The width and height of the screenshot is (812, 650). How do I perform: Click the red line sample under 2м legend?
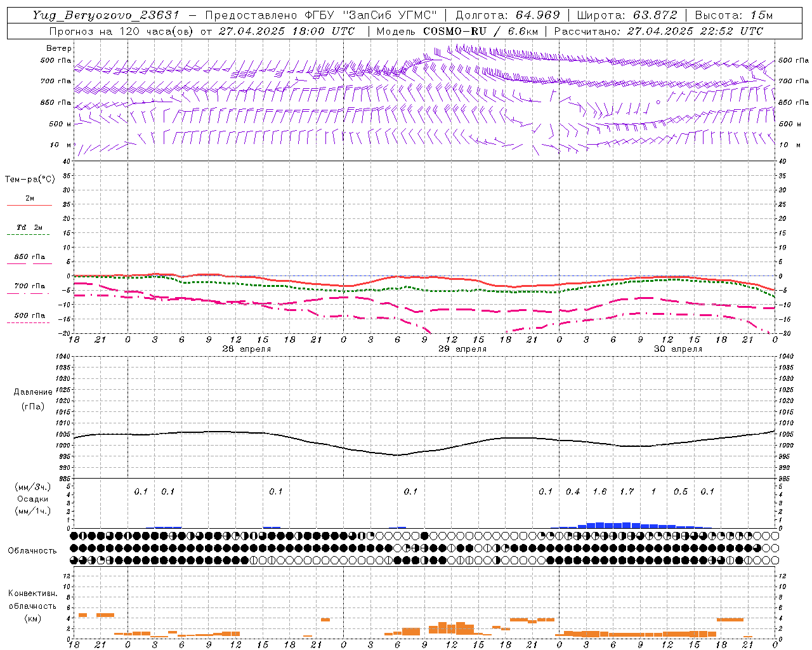(x=30, y=205)
